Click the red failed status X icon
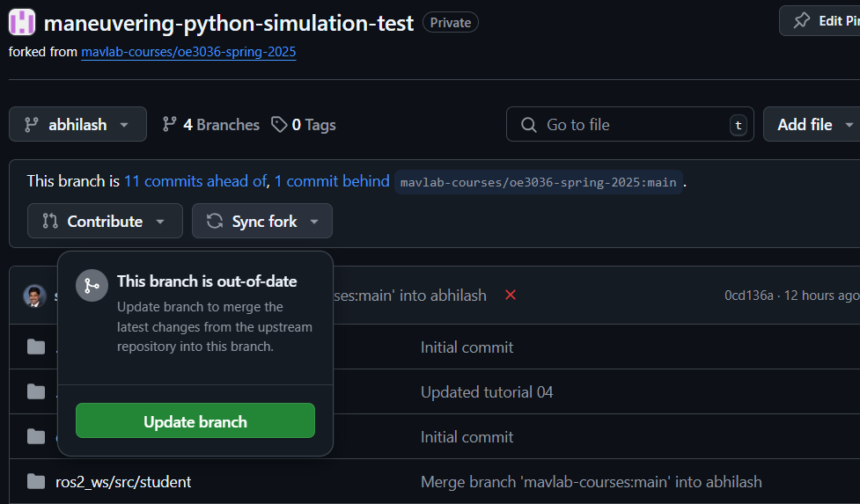 pos(511,295)
